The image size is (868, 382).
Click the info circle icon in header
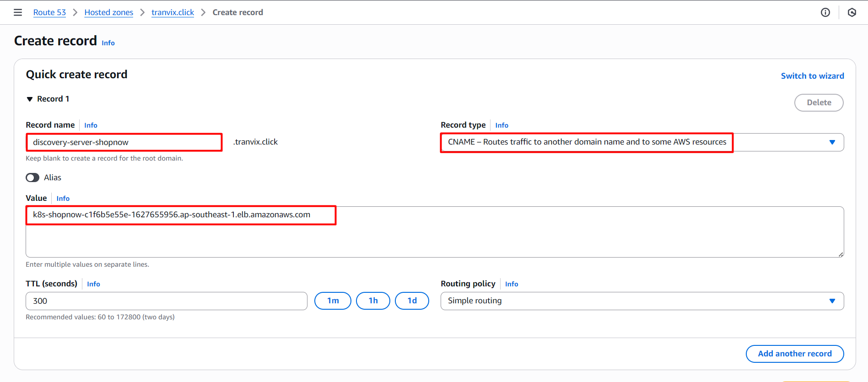coord(825,12)
